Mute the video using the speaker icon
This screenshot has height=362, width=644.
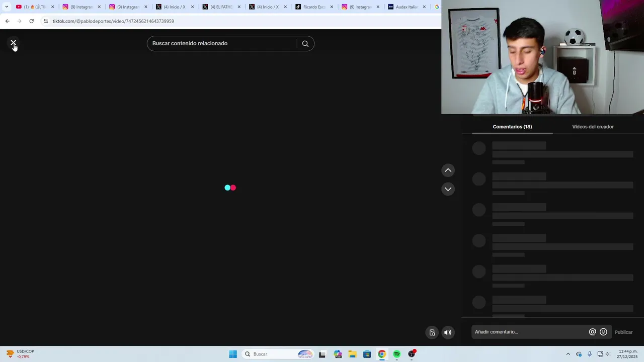[x=448, y=332]
